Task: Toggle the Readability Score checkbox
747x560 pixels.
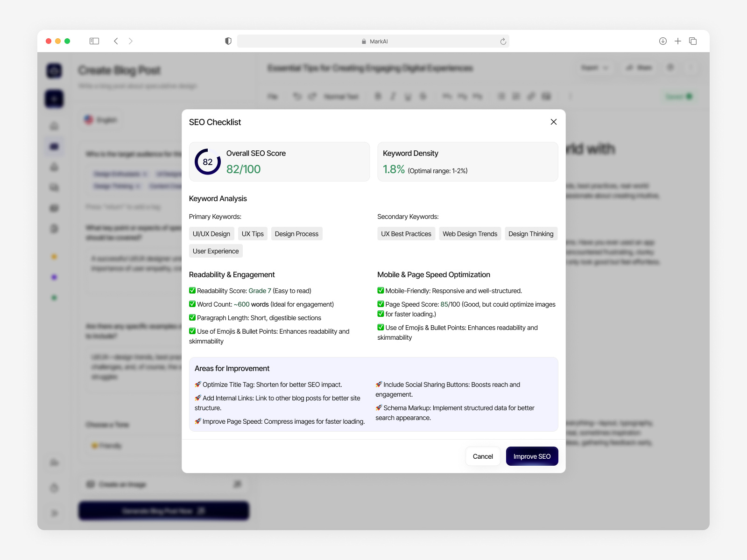Action: click(x=192, y=290)
